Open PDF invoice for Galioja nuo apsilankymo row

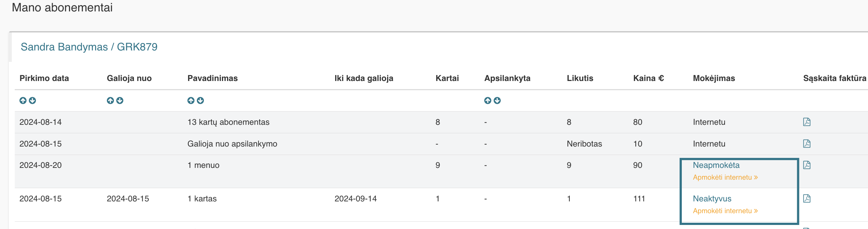pos(806,144)
